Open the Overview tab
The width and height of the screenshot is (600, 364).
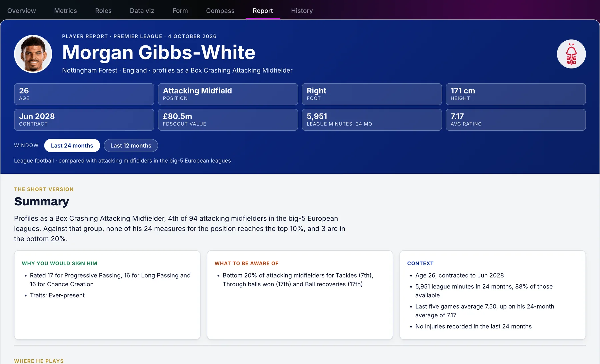[x=22, y=11]
